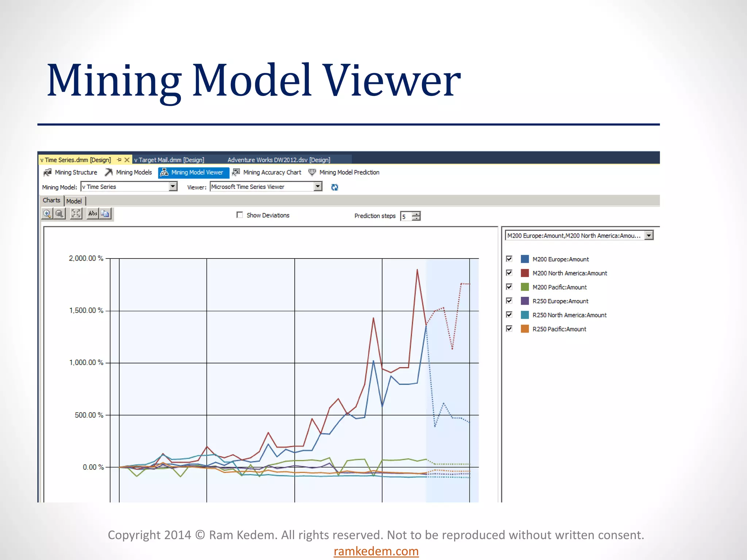This screenshot has height=560, width=747.
Task: Increase the Prediction steps spinner value
Action: tap(416, 214)
